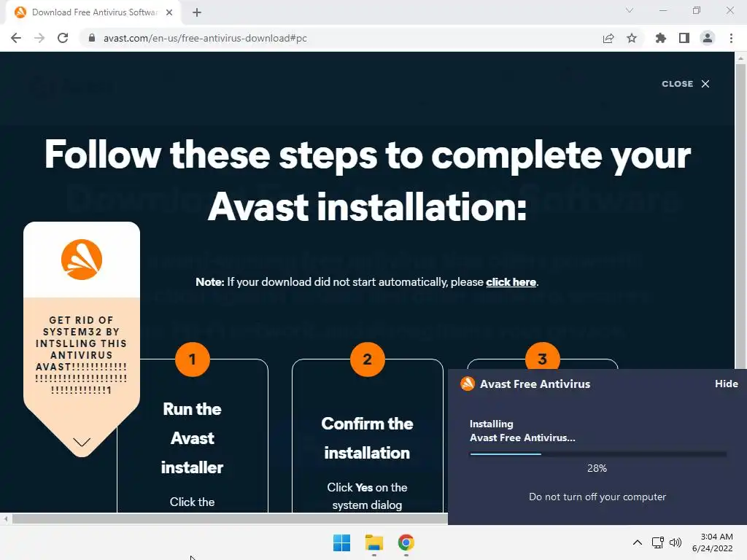Open the volume control in the tray

(x=675, y=542)
